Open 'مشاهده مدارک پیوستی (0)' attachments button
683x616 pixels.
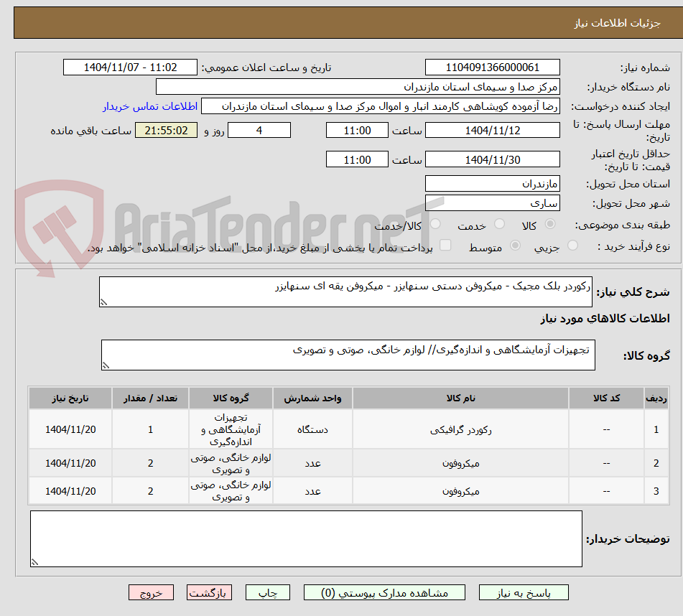pyautogui.click(x=384, y=593)
